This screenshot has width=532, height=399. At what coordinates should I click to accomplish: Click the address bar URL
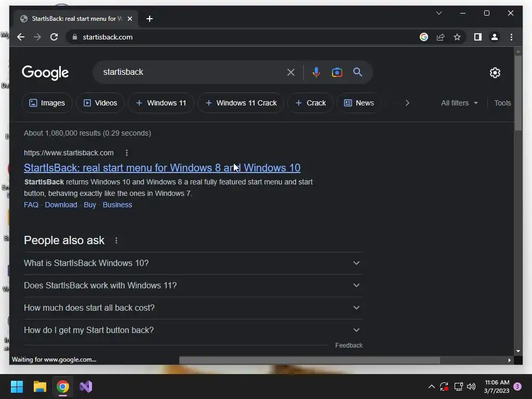pyautogui.click(x=108, y=37)
